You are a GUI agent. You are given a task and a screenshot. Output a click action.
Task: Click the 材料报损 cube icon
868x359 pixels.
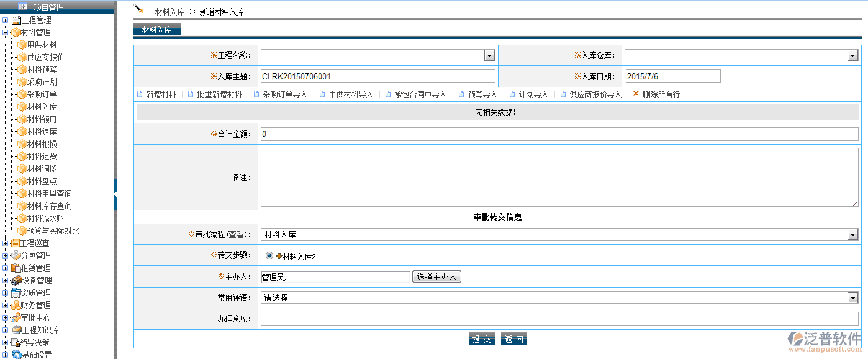click(22, 144)
